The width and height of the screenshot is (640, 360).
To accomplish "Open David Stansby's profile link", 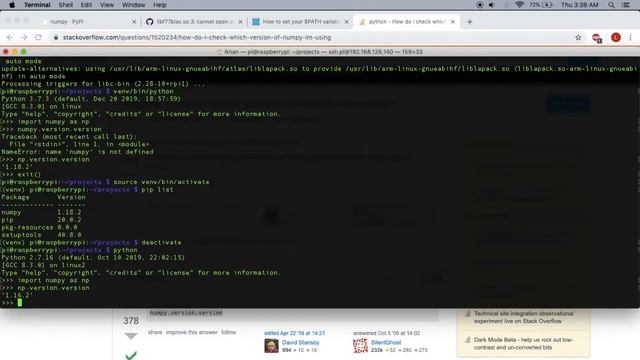I will (x=300, y=342).
